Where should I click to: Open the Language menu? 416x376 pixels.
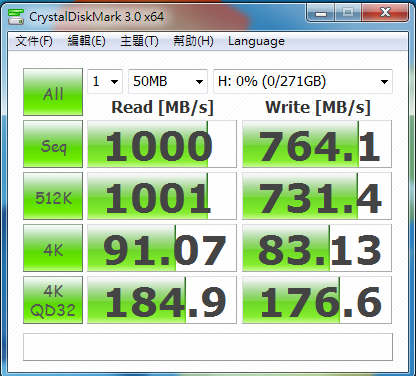[x=256, y=41]
